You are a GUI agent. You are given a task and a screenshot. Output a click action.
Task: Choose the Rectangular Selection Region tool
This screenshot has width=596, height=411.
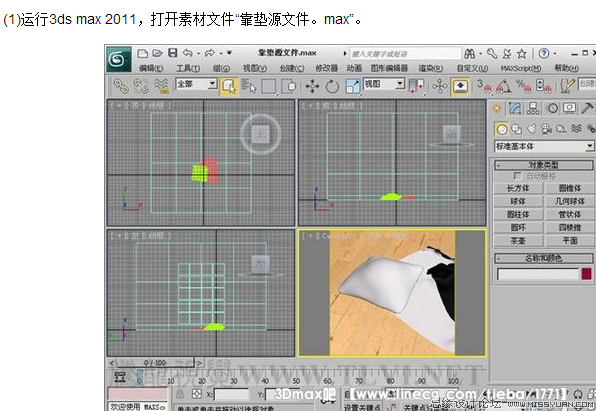269,86
